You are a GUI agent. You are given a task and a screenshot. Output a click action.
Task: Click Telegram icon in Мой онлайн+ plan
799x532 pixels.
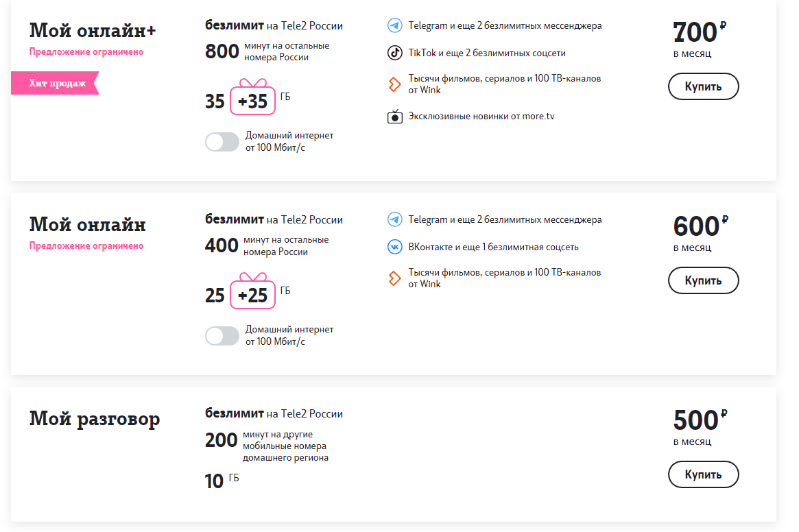[x=394, y=26]
